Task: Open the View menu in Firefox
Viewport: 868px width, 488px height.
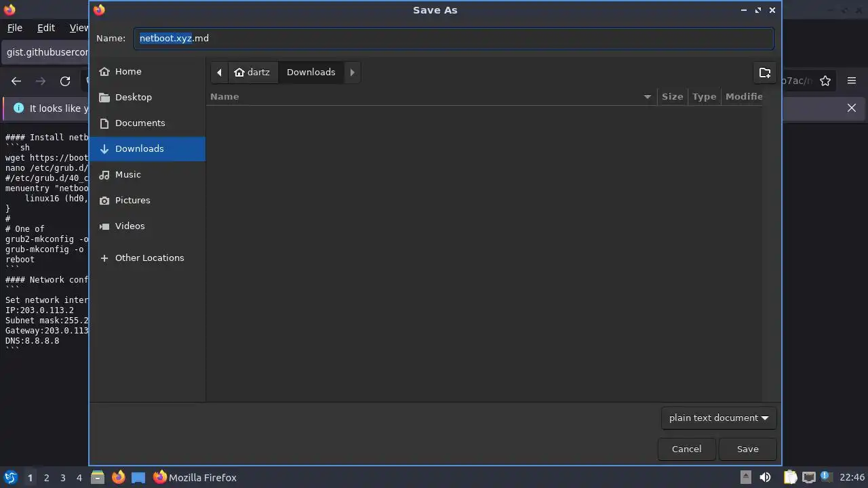Action: 79,28
